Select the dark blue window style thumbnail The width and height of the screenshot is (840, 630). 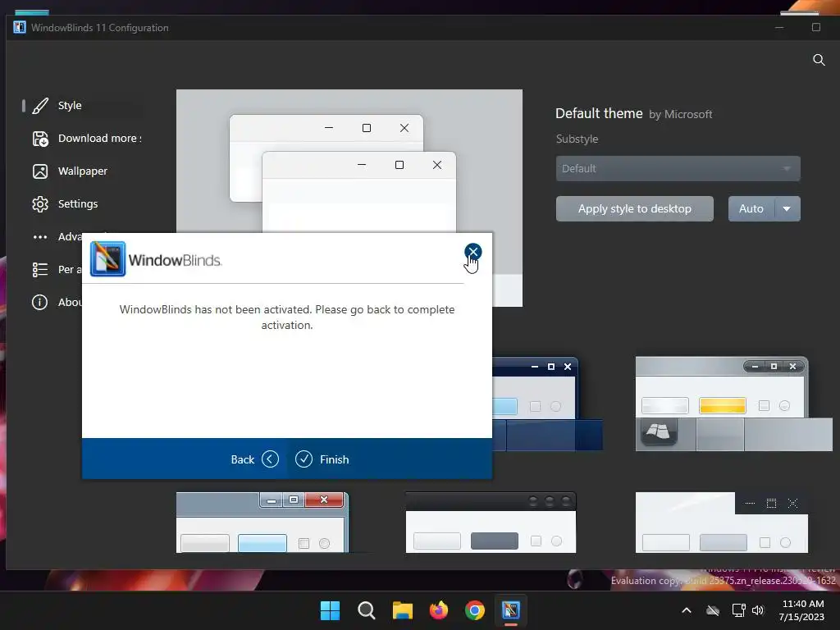[547, 404]
